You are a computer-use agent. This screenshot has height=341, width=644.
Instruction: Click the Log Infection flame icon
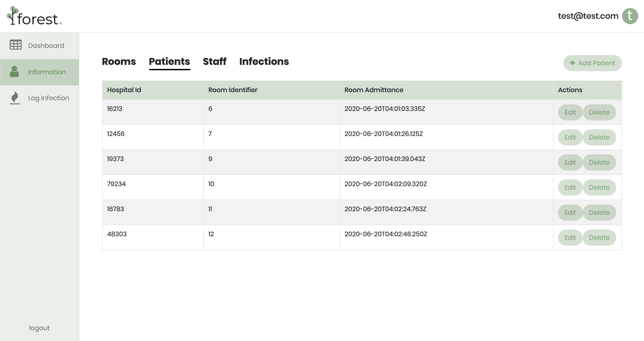15,98
